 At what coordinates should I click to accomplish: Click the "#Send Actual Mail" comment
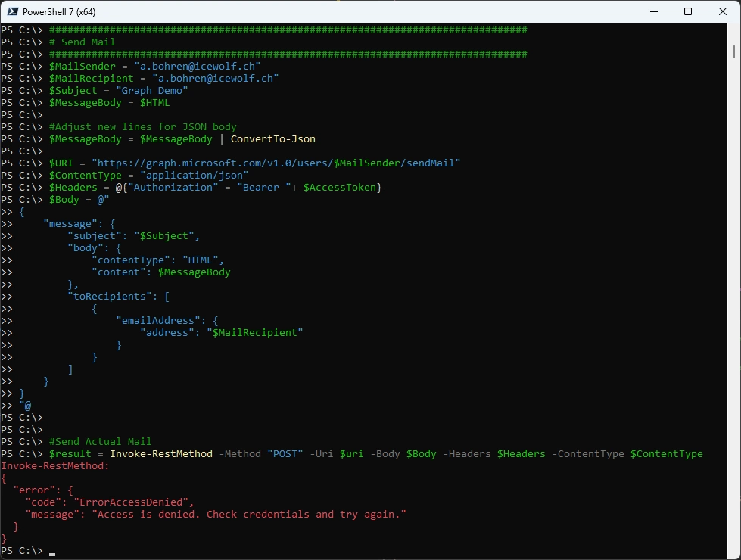click(100, 441)
